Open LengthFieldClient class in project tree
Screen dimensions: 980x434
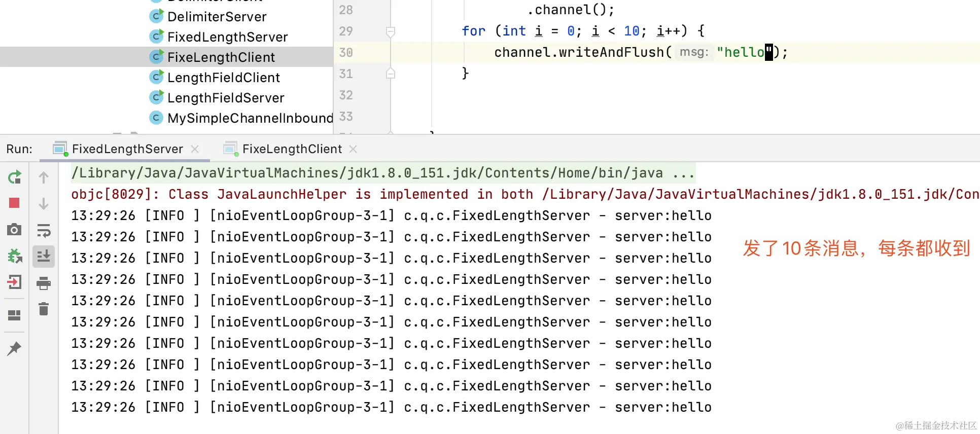(223, 78)
